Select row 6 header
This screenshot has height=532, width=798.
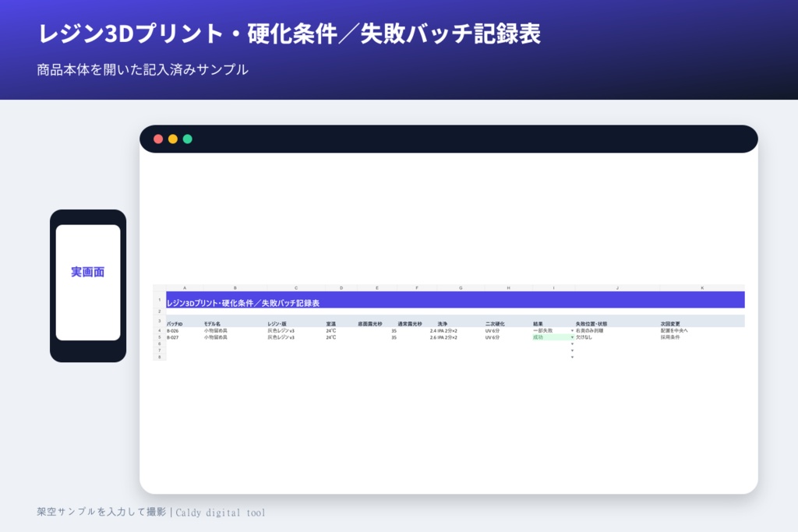click(x=159, y=344)
